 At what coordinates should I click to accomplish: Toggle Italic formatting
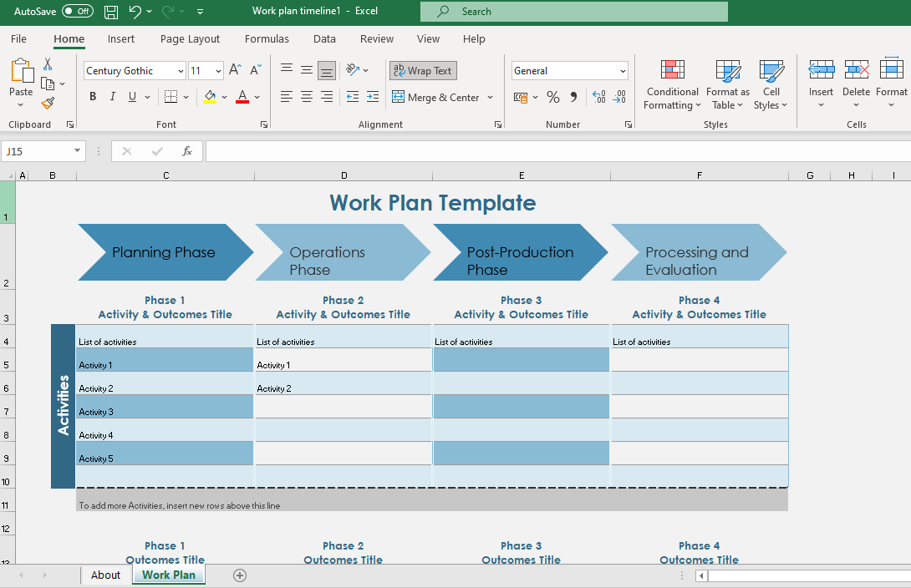click(113, 97)
